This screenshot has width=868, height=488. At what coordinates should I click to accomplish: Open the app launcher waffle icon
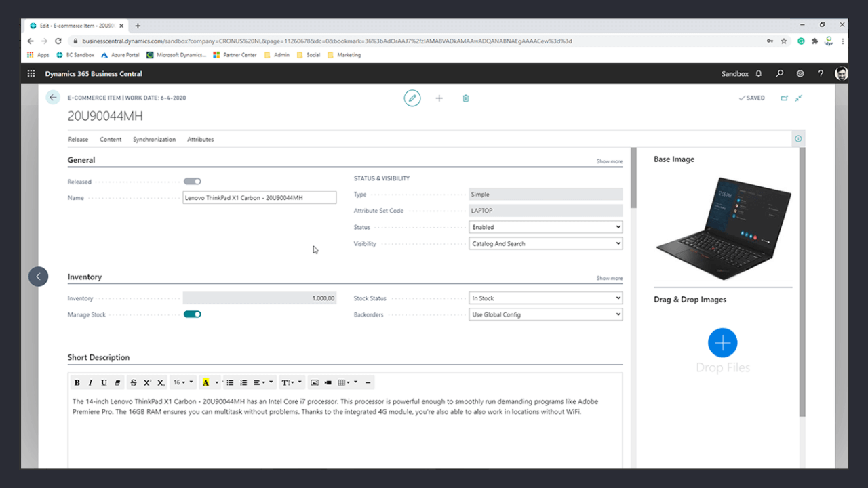[31, 74]
